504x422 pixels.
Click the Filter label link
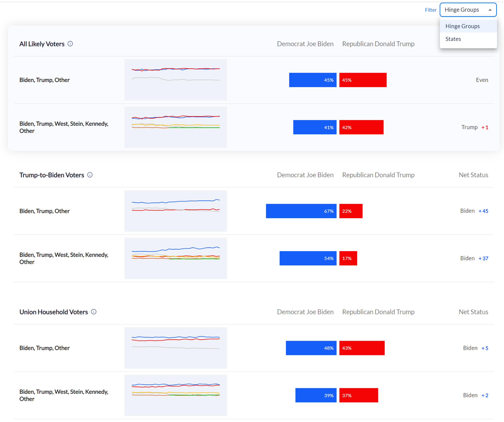click(430, 10)
